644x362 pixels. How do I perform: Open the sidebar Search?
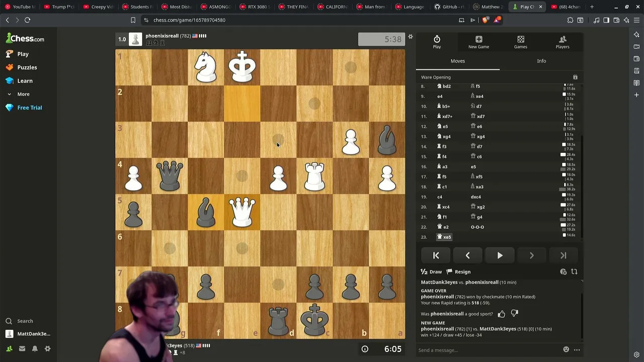(19, 321)
